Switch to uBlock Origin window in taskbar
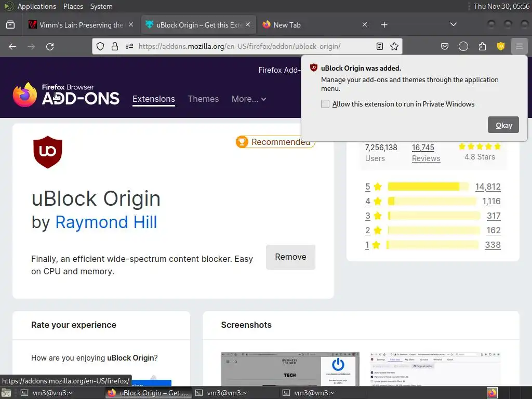Viewport: 532px width, 399px height. tap(149, 393)
